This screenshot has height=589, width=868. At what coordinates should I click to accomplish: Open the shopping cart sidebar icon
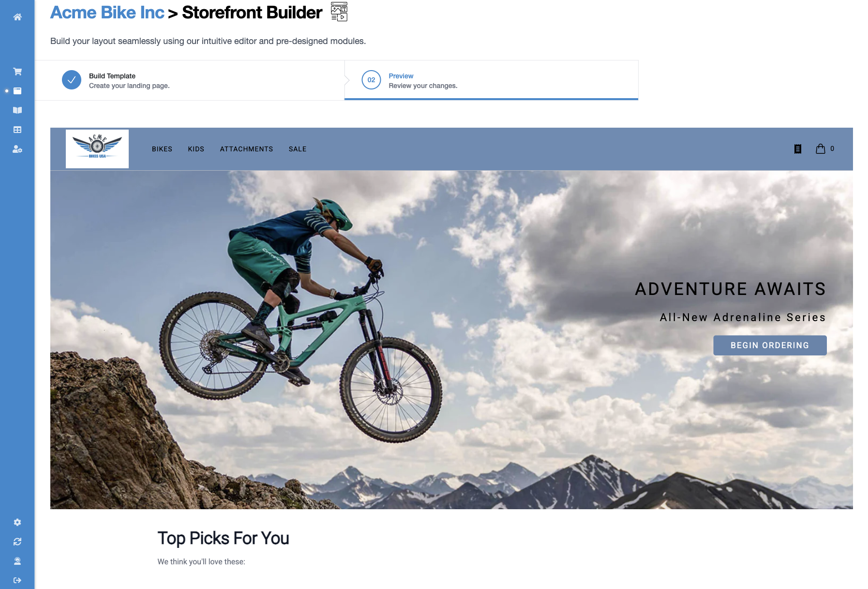tap(17, 72)
